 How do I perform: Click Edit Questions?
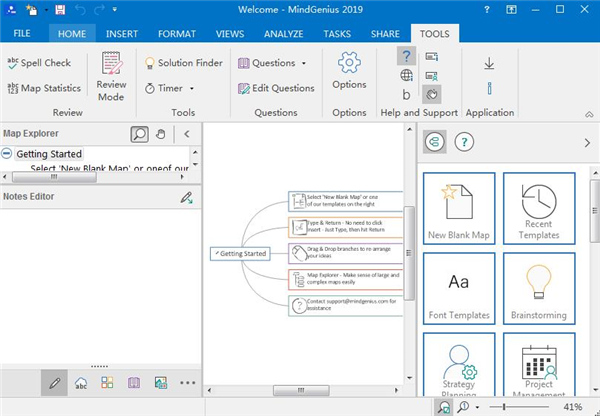(277, 88)
